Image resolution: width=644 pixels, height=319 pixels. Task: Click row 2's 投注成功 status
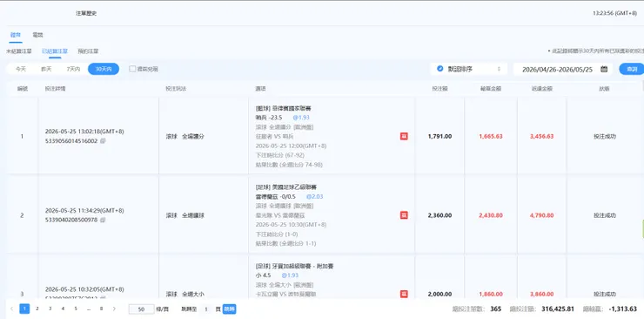(x=605, y=215)
